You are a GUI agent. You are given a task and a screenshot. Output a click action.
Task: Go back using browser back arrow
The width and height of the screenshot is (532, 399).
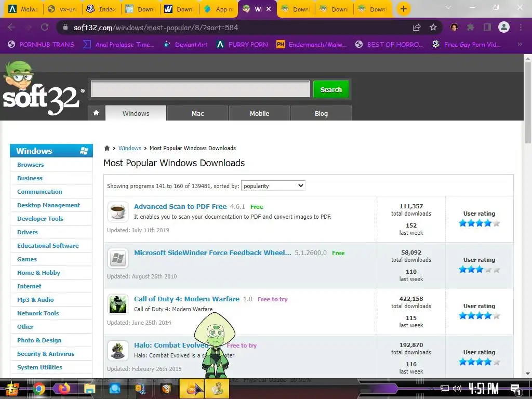tap(11, 28)
